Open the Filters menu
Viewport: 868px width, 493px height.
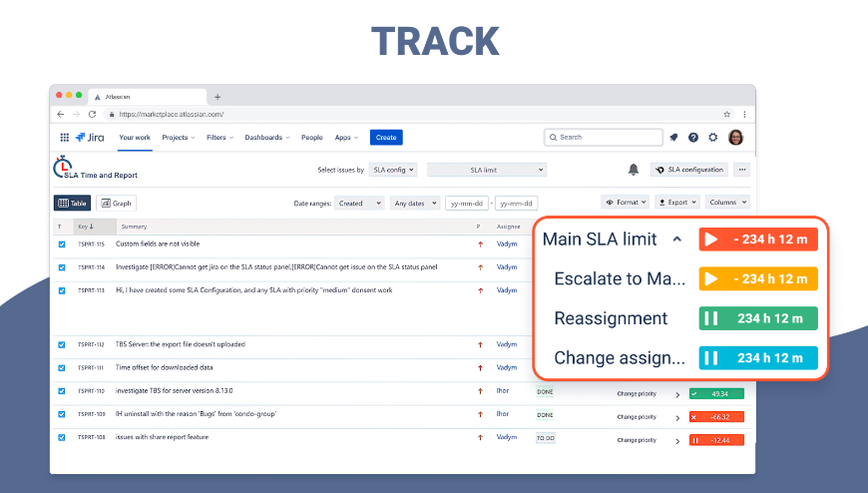219,138
